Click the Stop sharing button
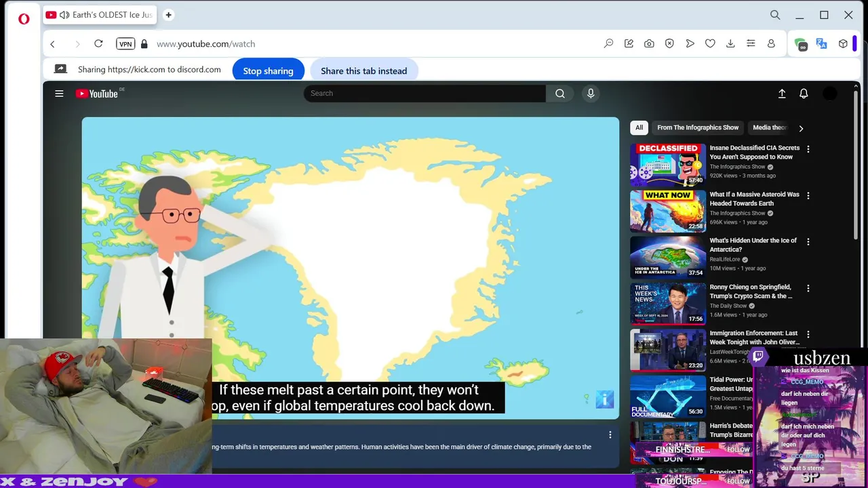This screenshot has width=868, height=488. pos(268,70)
